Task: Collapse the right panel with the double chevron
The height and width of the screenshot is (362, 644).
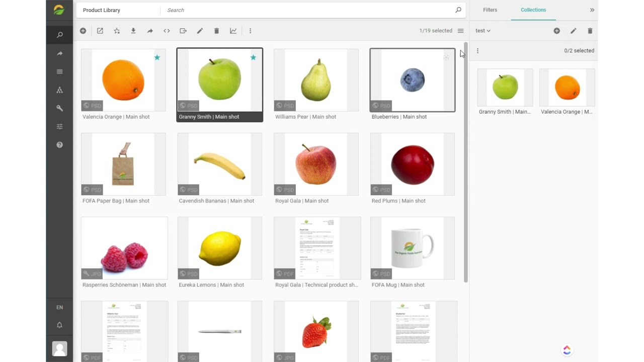Action: tap(592, 10)
